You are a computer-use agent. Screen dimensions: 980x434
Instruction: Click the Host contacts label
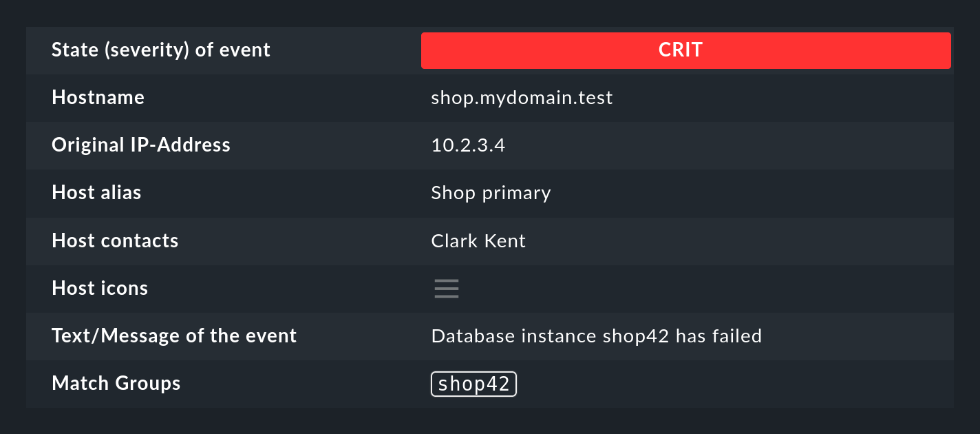point(115,241)
